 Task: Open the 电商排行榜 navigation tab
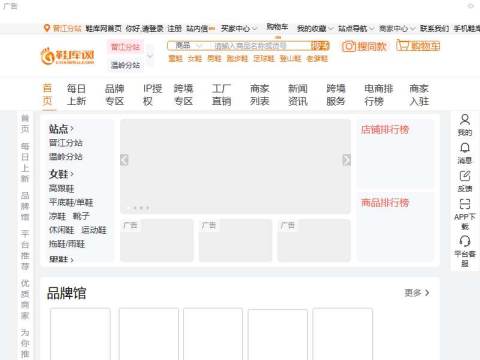pos(379,95)
